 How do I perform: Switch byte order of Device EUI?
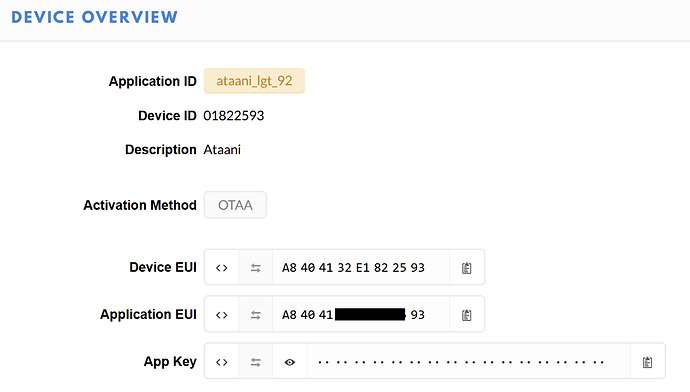tap(256, 267)
